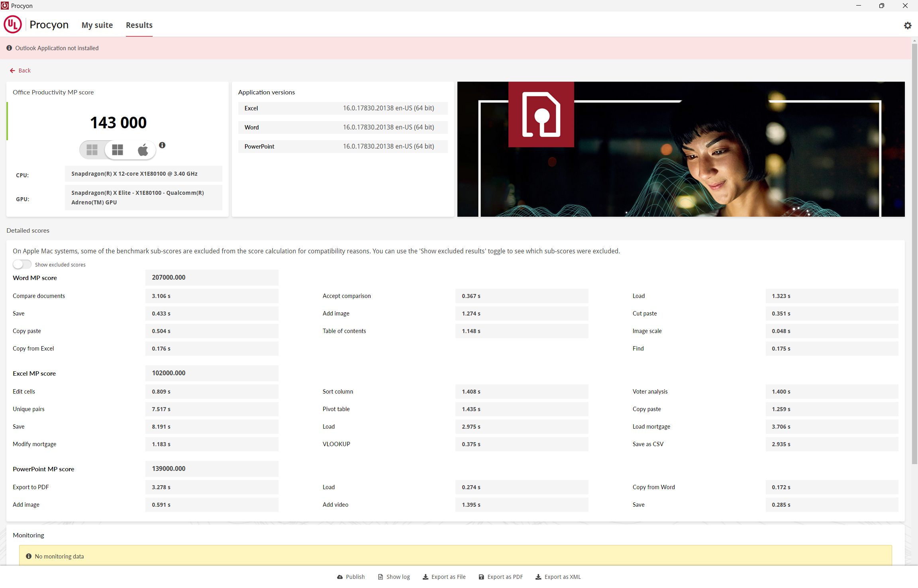Toggle Show excluded scores switch

point(22,265)
